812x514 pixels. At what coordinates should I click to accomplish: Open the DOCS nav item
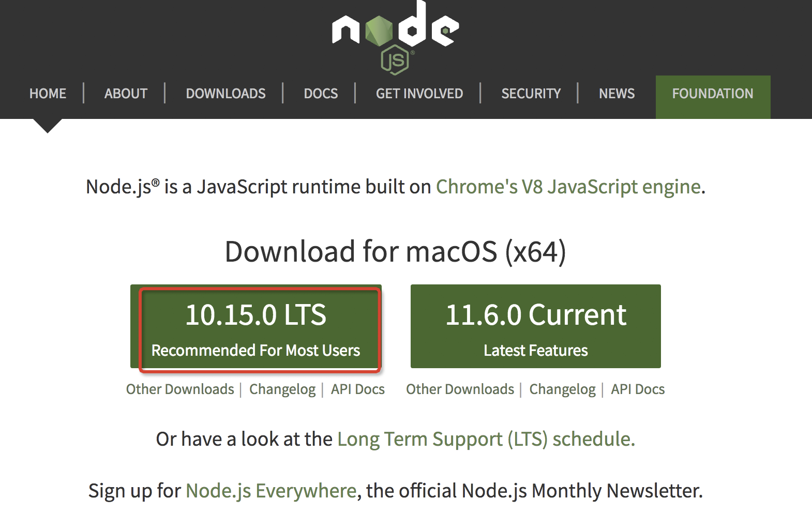pyautogui.click(x=321, y=94)
